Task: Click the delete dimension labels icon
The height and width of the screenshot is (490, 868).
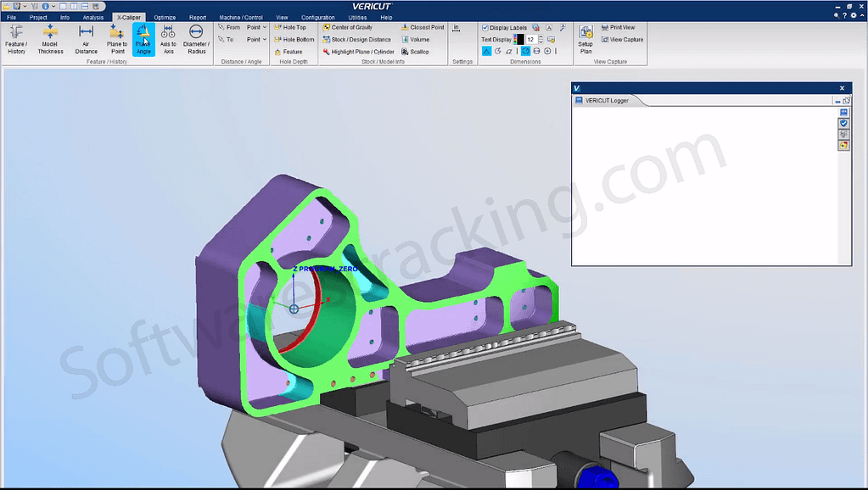Action: pos(536,27)
